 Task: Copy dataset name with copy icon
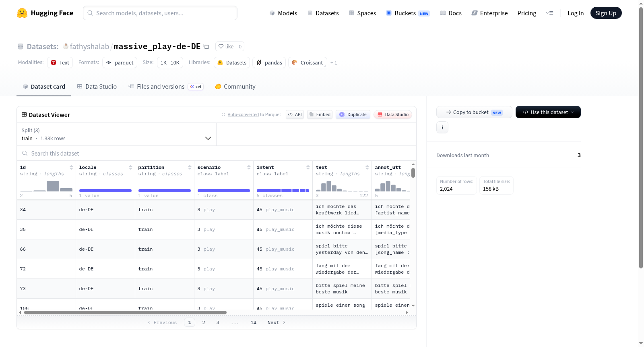[x=206, y=46]
